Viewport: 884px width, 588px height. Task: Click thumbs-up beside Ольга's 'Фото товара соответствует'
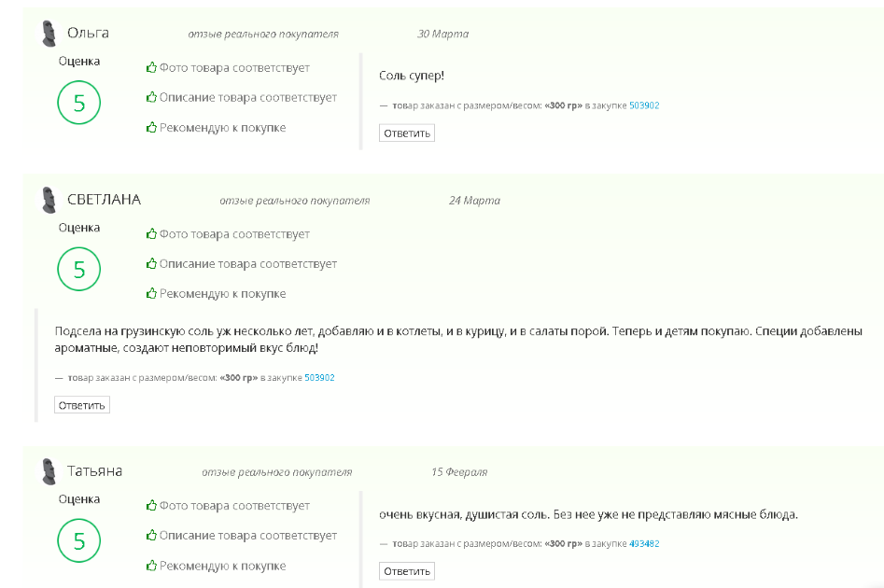tap(151, 67)
